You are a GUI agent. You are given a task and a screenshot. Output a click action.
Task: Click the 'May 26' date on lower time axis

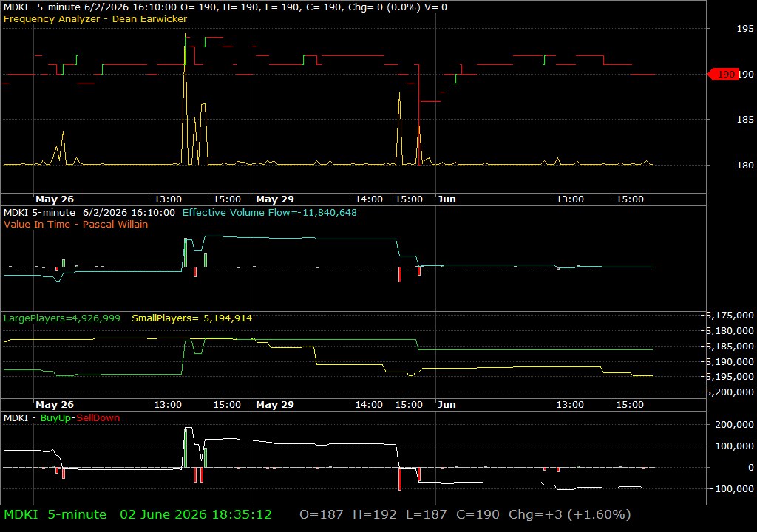tap(55, 405)
